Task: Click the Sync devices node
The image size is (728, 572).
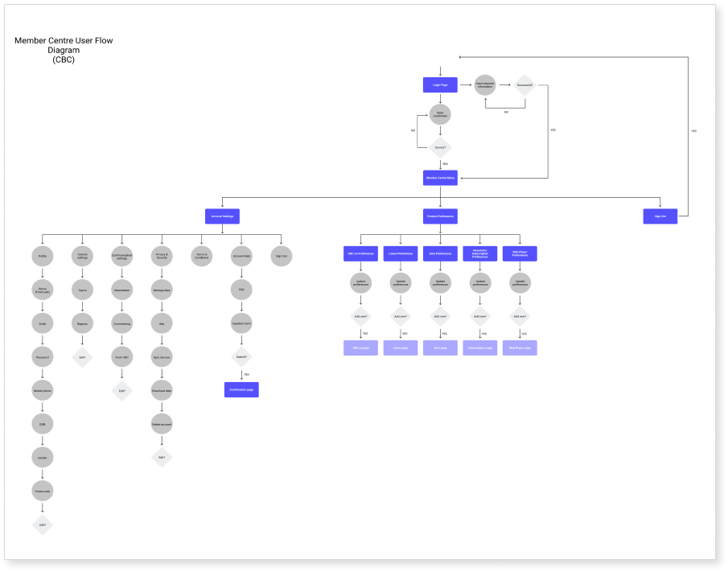Action: (161, 356)
